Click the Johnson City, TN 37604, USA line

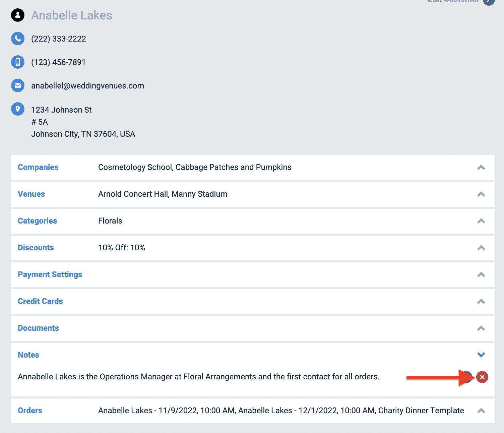pos(83,134)
